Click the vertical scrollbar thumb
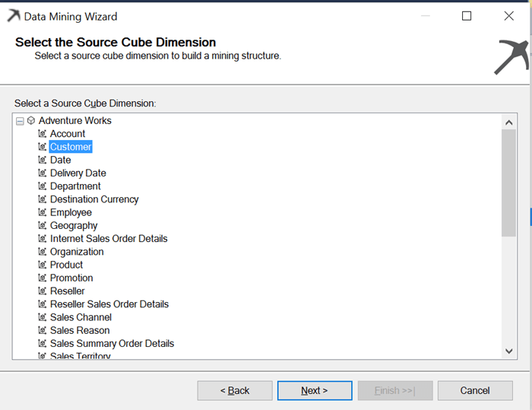The image size is (532, 410). [509, 183]
